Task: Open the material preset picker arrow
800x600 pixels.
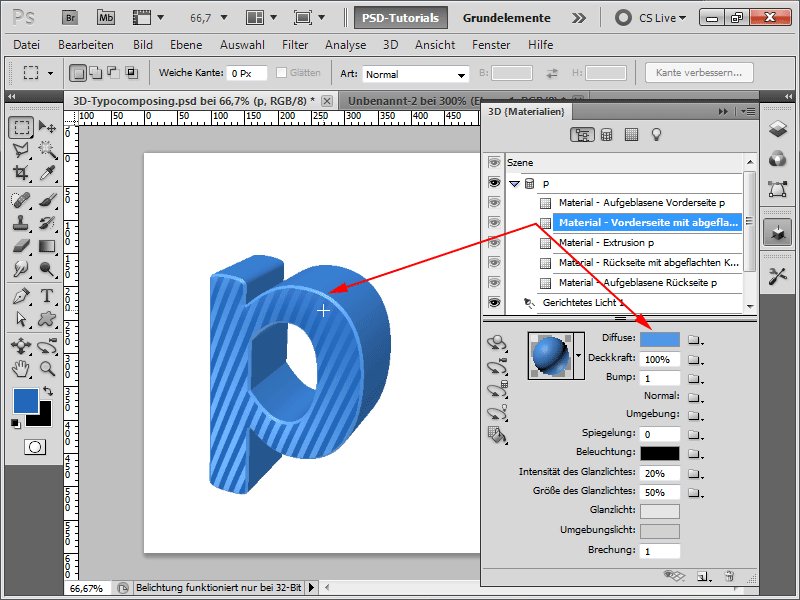Action: (x=579, y=356)
